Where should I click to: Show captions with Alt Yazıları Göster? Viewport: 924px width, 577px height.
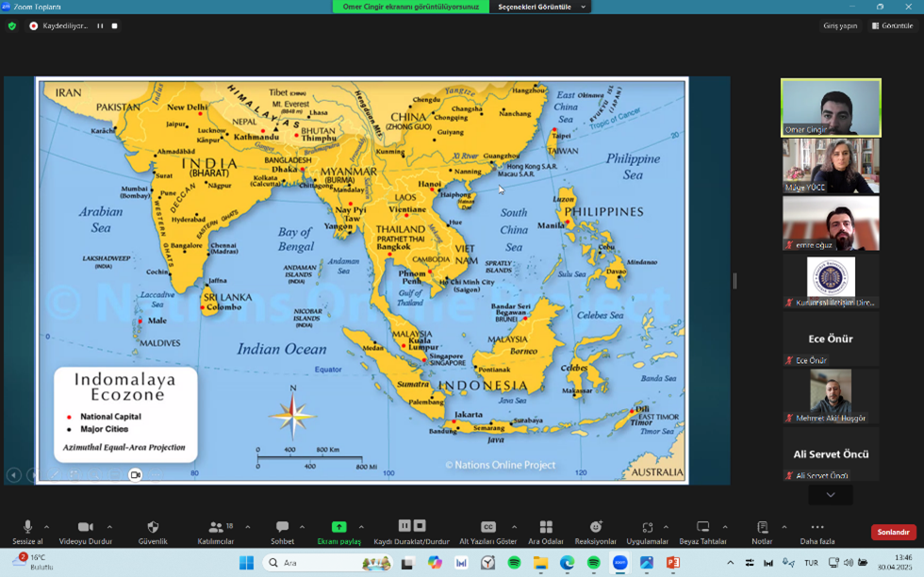tap(488, 532)
